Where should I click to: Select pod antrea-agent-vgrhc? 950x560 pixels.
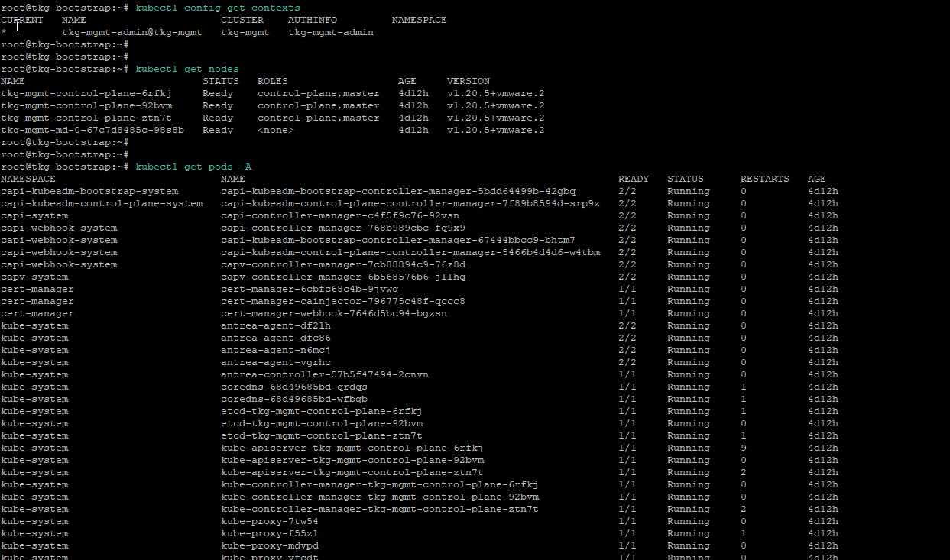pos(276,362)
